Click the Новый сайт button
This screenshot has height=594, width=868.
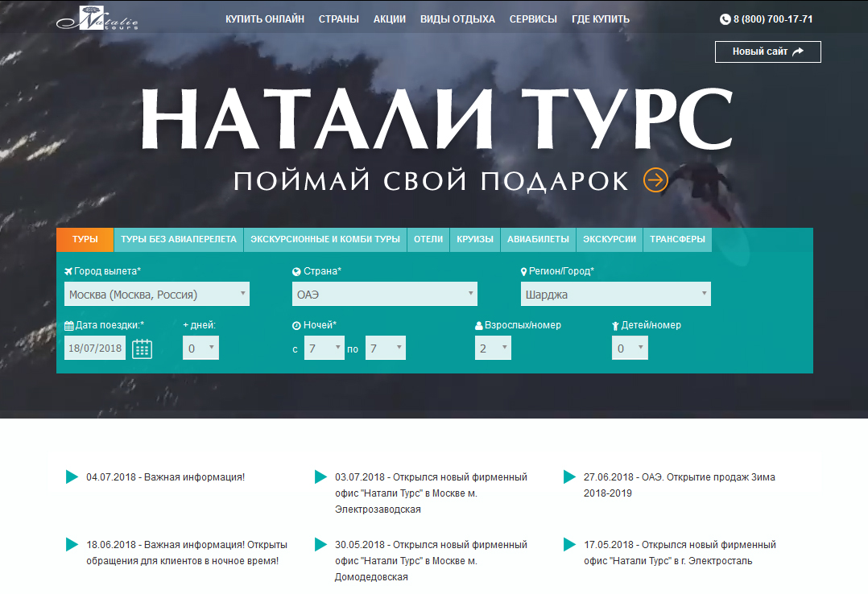767,52
